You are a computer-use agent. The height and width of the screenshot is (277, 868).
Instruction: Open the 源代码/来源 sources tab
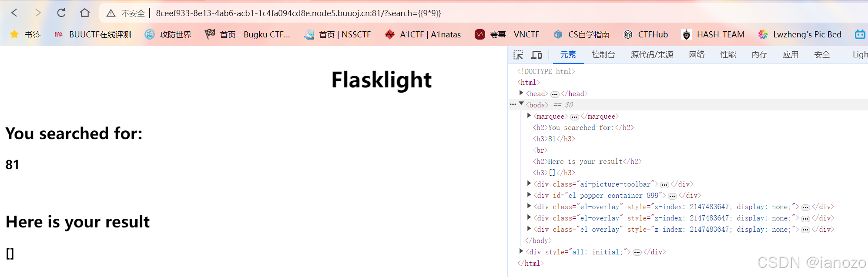pyautogui.click(x=652, y=55)
